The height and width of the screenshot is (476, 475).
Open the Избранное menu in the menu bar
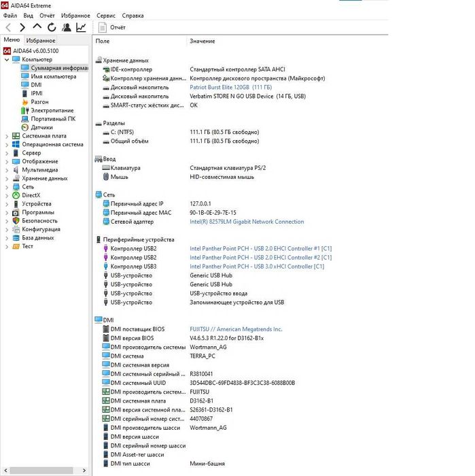[75, 16]
